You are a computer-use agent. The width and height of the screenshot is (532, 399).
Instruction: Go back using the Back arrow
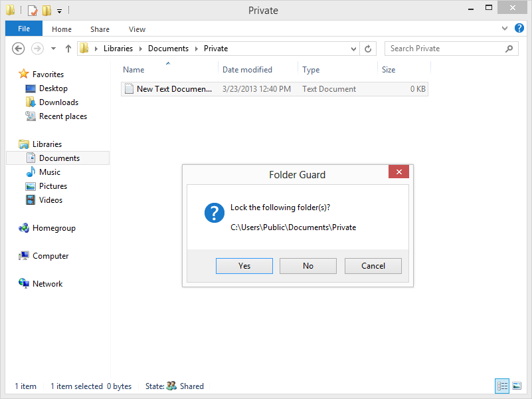click(x=19, y=49)
